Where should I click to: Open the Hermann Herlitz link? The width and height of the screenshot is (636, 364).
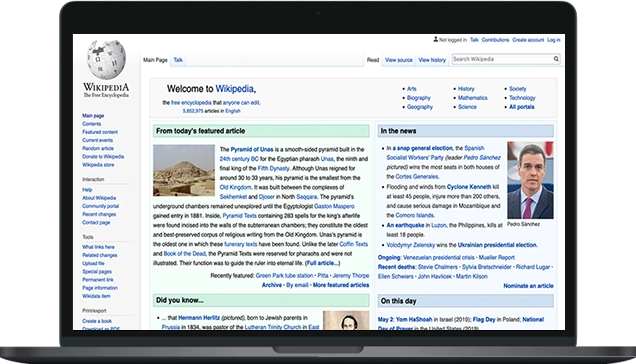click(x=199, y=318)
